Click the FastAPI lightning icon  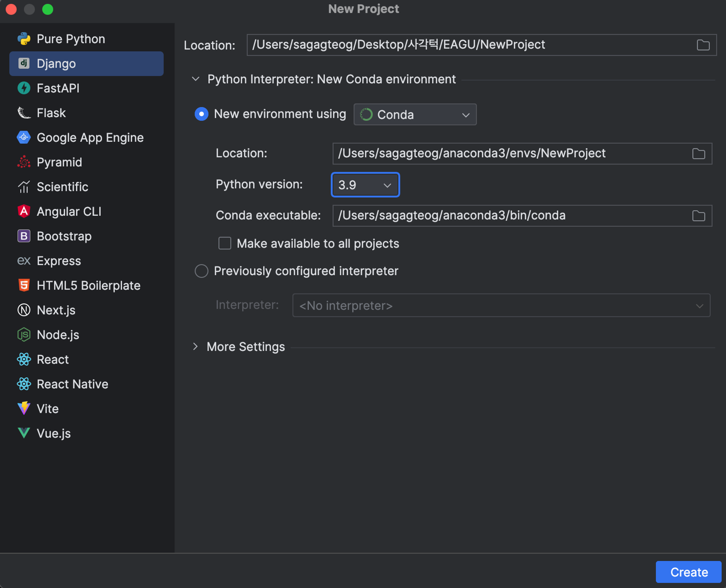point(24,88)
